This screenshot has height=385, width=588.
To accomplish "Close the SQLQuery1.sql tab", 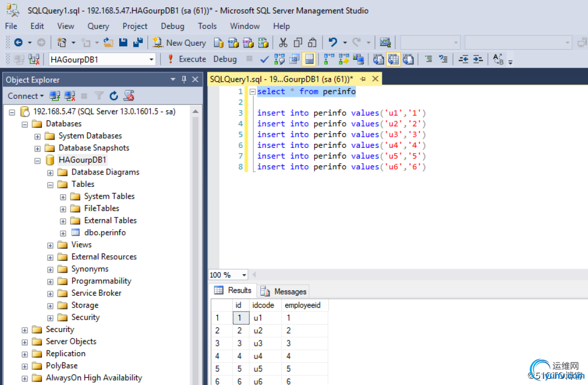I will [x=375, y=78].
